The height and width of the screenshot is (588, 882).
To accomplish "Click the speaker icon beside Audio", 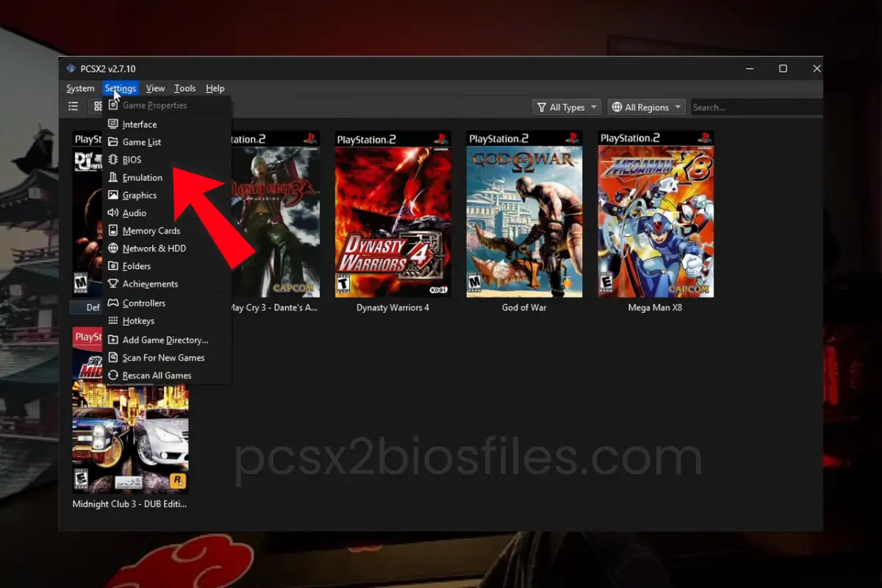I will 112,212.
